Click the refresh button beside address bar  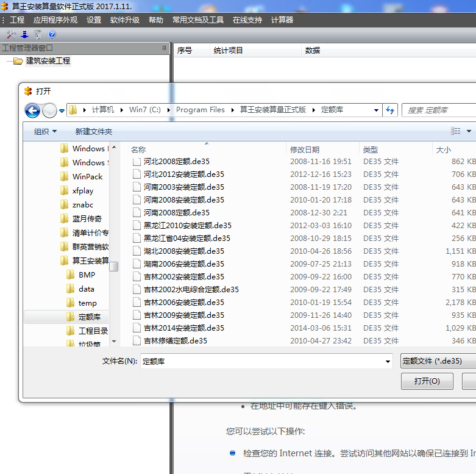tap(390, 110)
